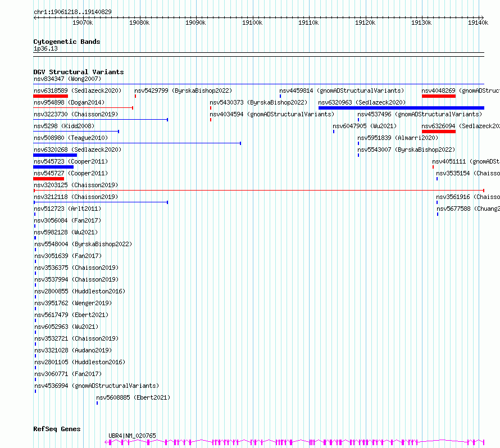The image size is (500, 448).
Task: Select nsv3951762 (Wenger2019) label
Action: pos(73,303)
